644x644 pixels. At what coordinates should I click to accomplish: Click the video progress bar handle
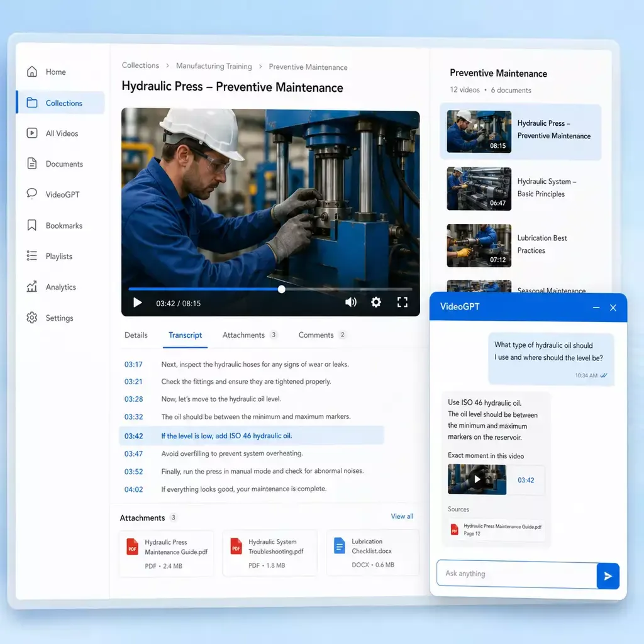point(281,289)
